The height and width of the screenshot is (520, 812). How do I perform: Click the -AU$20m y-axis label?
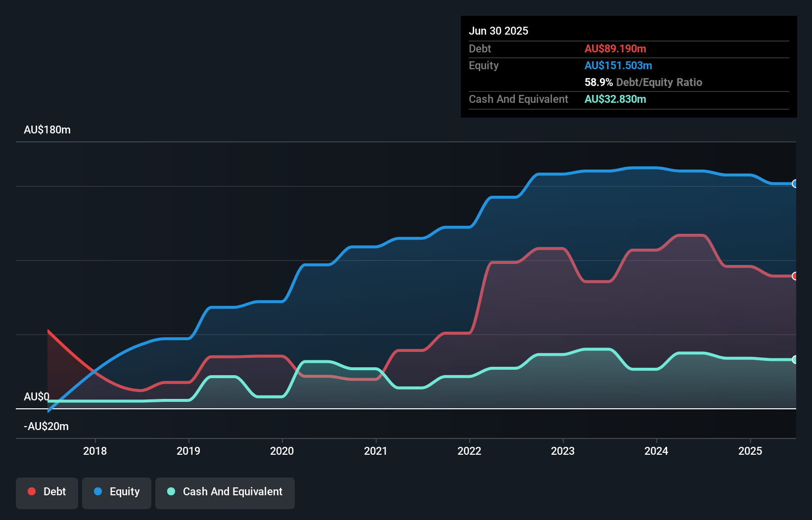[x=46, y=427]
